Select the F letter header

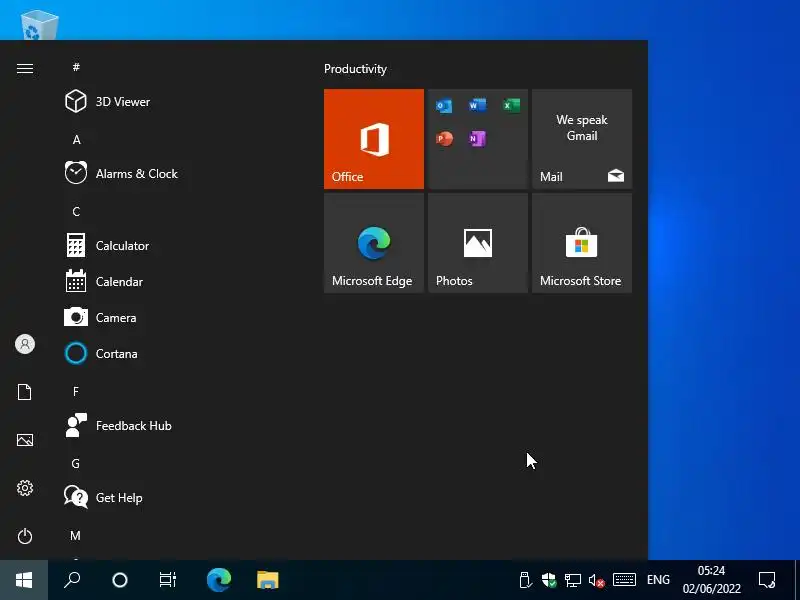[x=76, y=391]
